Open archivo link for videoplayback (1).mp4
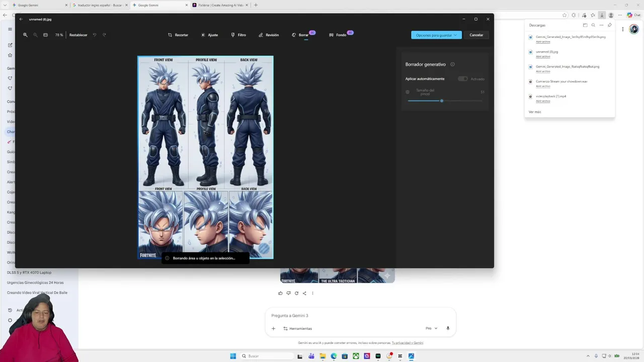 543,101
